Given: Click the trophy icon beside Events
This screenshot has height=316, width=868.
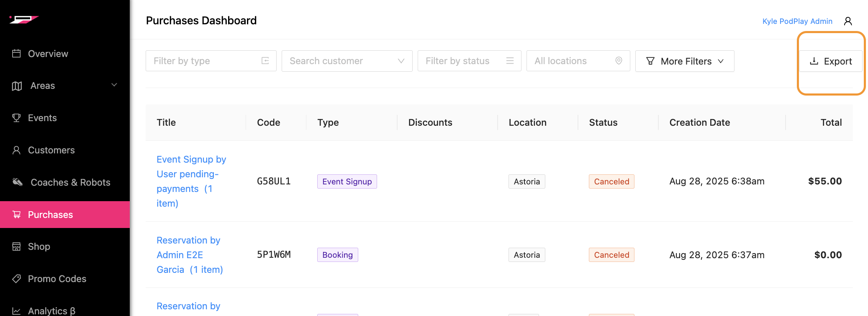Looking at the screenshot, I should tap(16, 118).
